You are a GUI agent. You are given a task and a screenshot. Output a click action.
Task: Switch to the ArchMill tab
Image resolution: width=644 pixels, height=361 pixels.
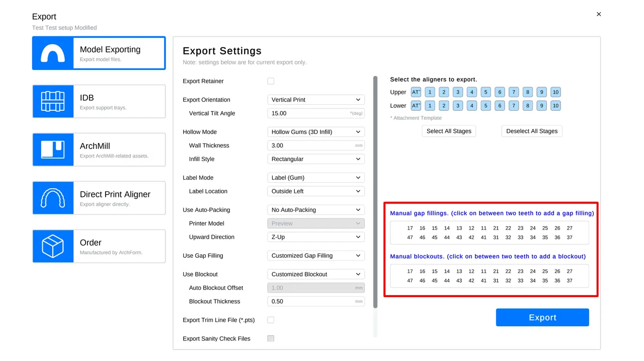[99, 150]
